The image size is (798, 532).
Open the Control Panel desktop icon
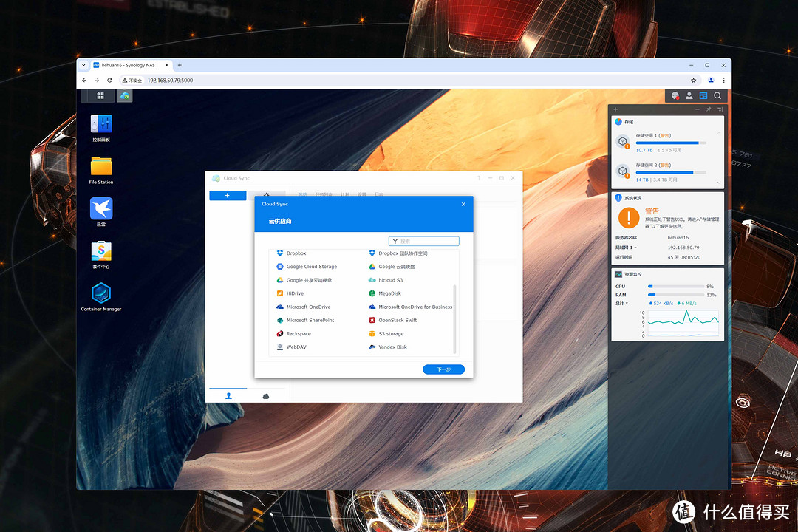coord(101,125)
